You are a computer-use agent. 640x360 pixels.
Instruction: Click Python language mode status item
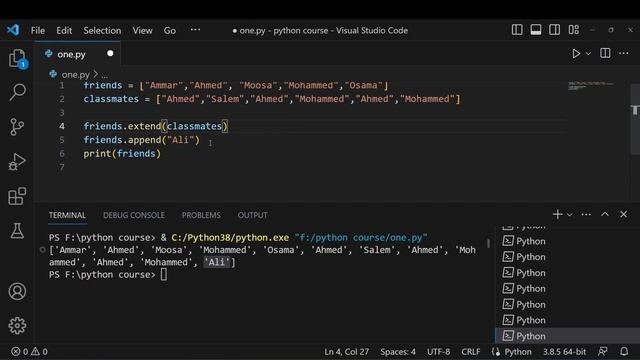(x=518, y=351)
